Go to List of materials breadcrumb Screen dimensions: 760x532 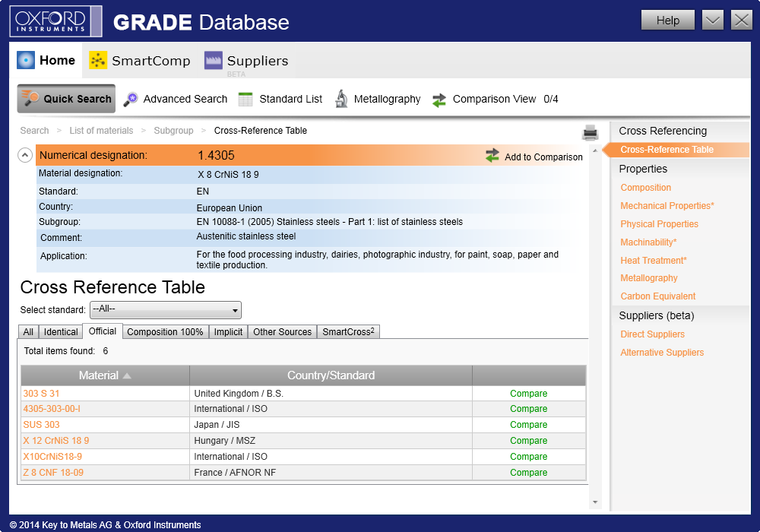click(x=101, y=130)
